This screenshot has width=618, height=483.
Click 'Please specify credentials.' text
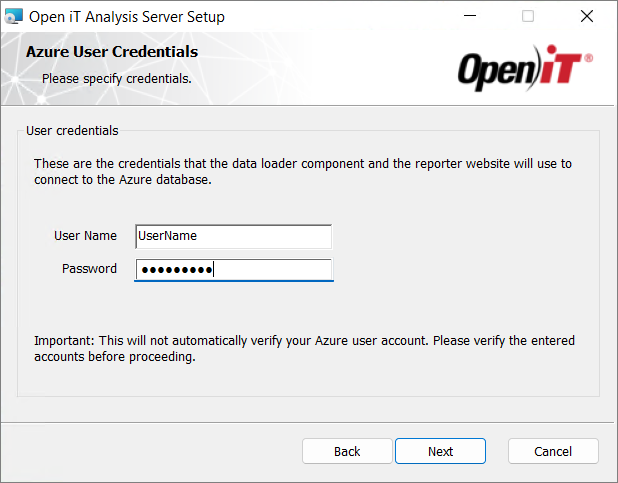(x=117, y=78)
